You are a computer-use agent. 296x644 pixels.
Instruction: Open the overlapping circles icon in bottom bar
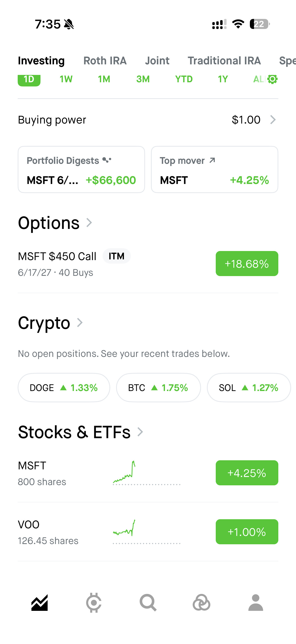pyautogui.click(x=201, y=603)
